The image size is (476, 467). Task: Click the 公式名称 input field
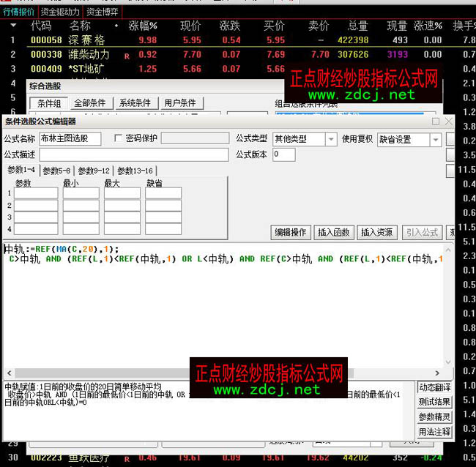[70, 139]
